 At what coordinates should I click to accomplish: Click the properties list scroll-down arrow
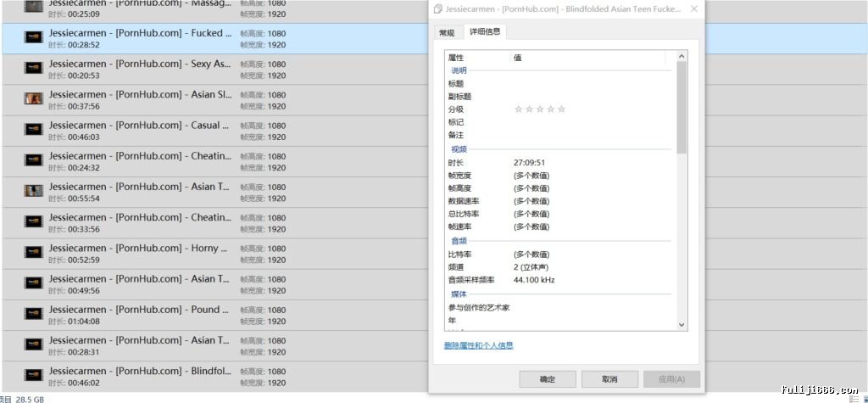(682, 325)
